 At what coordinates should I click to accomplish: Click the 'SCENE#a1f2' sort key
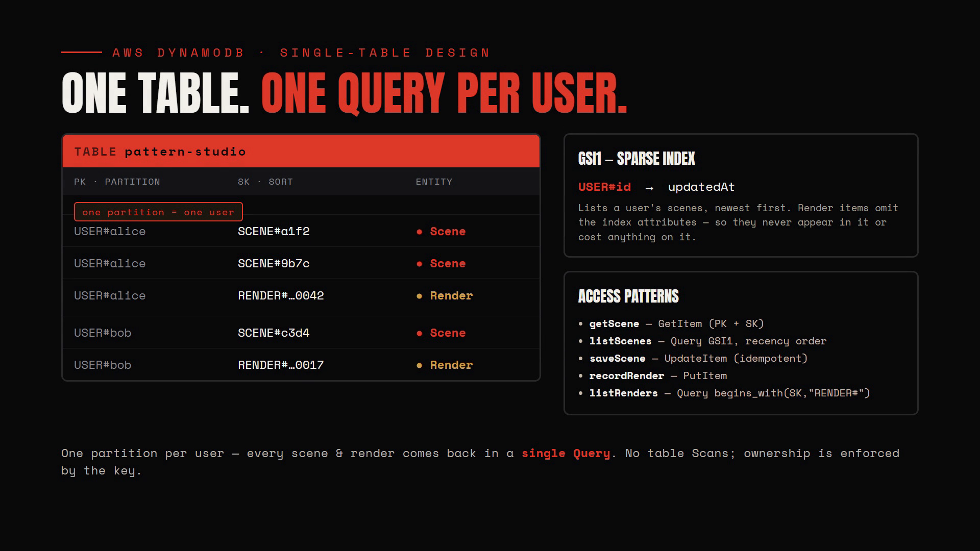point(274,231)
